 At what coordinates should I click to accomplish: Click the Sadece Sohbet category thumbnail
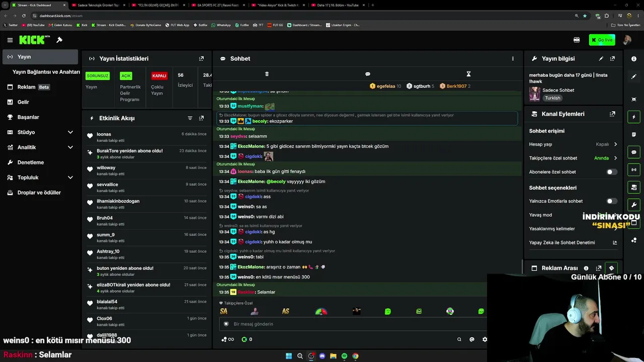pos(534,94)
